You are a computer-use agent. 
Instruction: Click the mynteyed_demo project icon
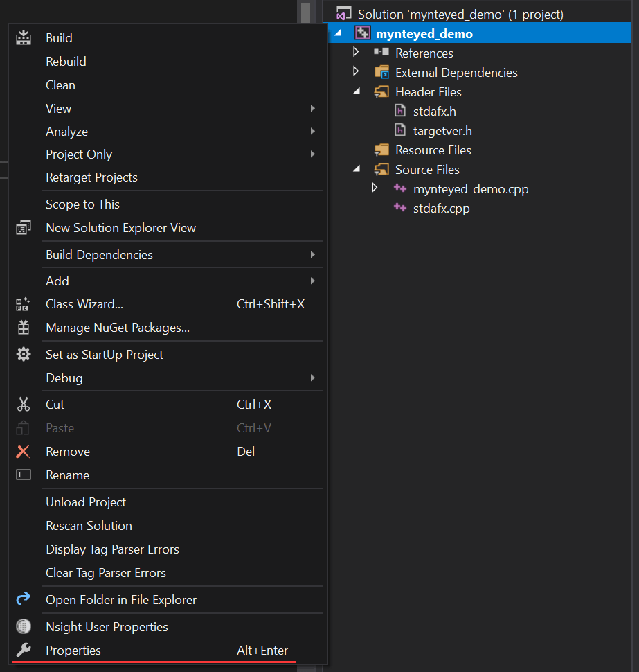click(362, 33)
